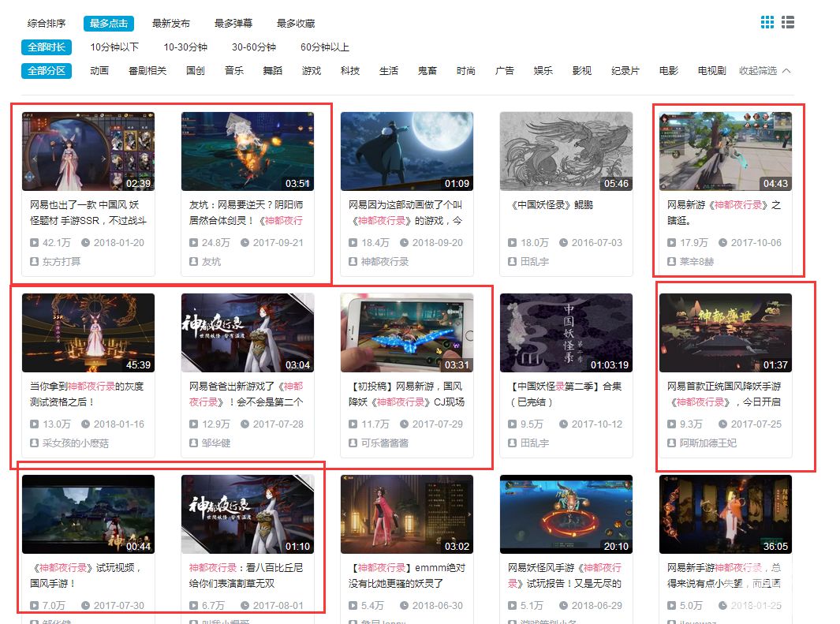Visit uploader 可乐酱酱酱's profile

[379, 443]
